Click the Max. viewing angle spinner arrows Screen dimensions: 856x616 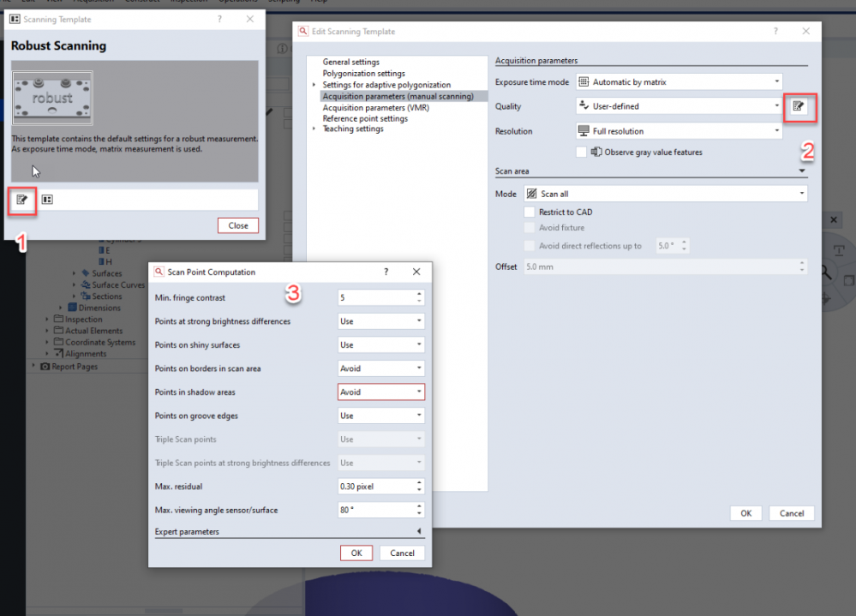point(419,510)
